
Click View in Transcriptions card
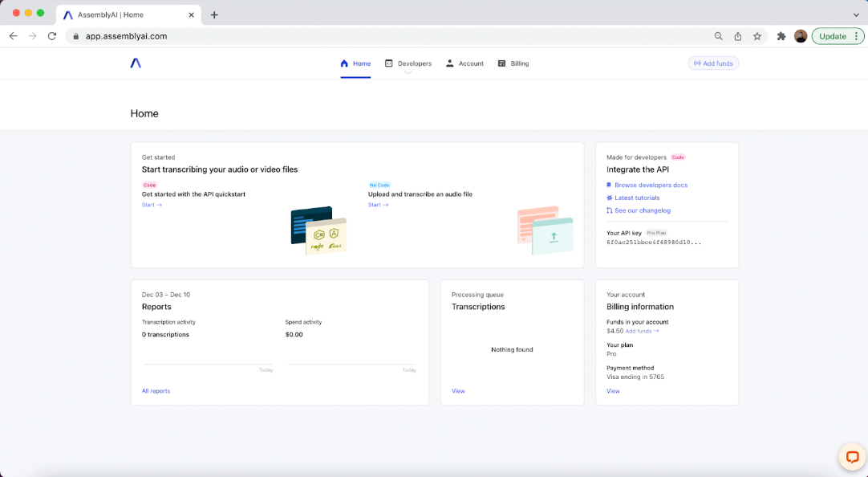[x=458, y=391]
